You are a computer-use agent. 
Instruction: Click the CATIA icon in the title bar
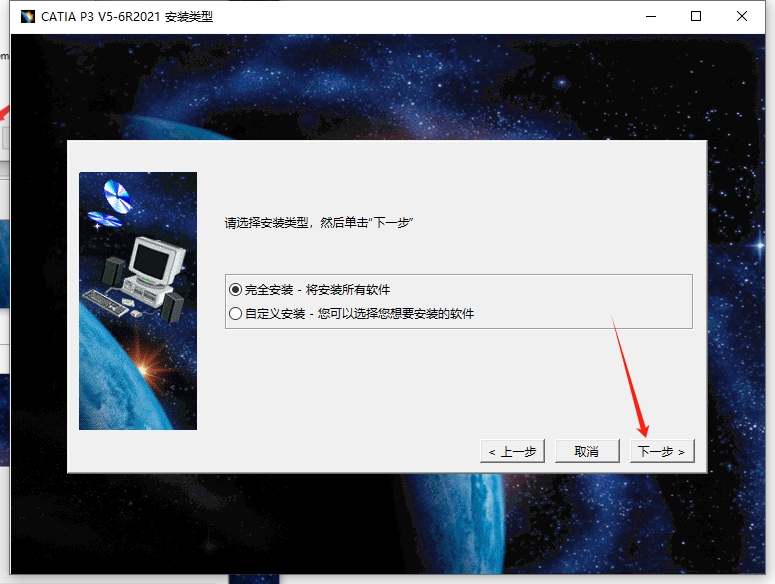27,17
